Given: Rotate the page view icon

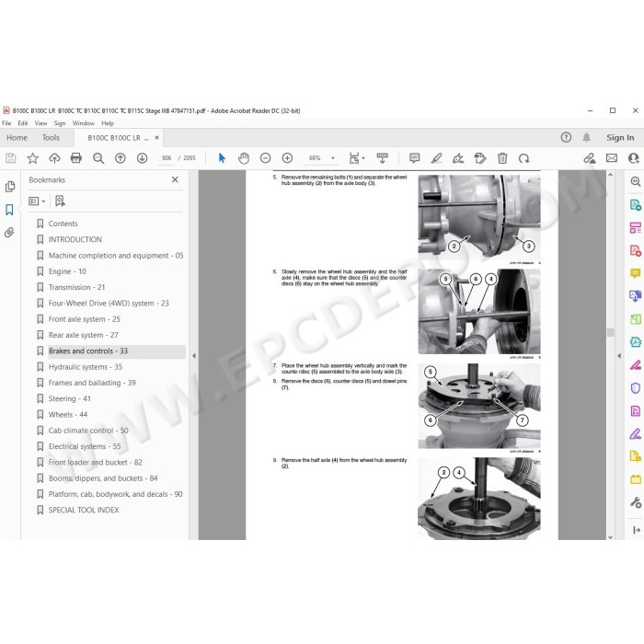Looking at the screenshot, I should pyautogui.click(x=523, y=158).
